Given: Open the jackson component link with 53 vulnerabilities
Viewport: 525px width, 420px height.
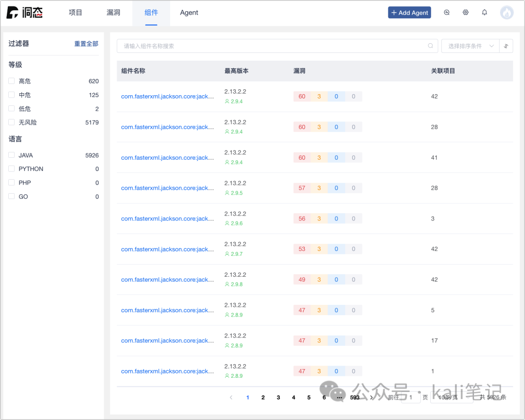Looking at the screenshot, I should click(x=167, y=249).
